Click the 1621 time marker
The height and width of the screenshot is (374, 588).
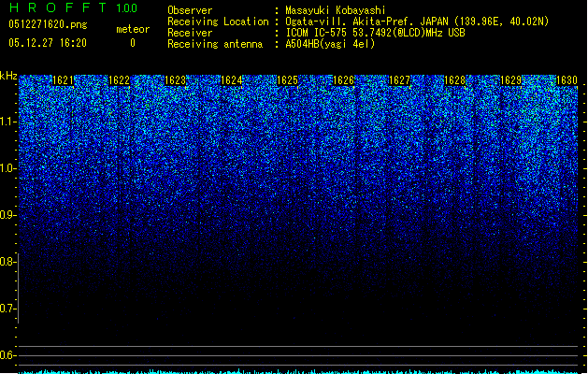tap(63, 80)
